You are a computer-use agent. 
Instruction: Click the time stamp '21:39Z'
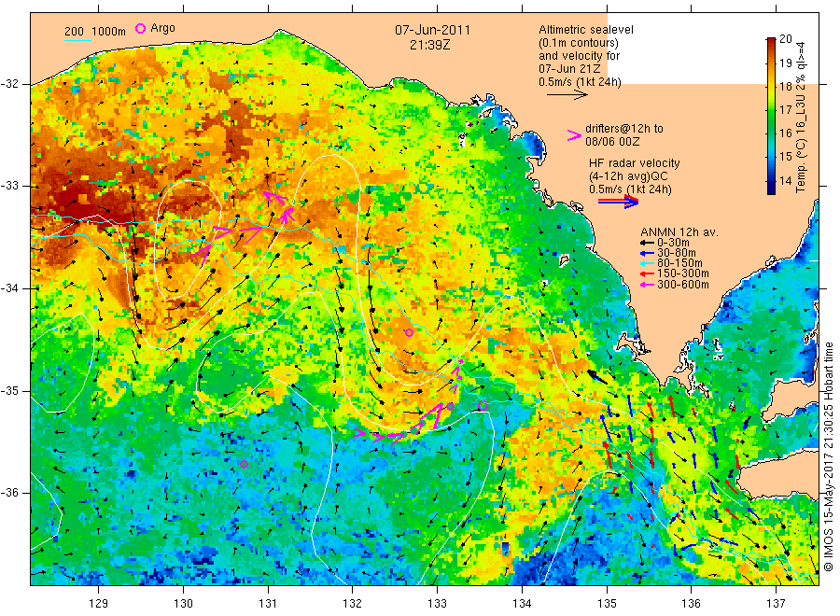(x=429, y=45)
